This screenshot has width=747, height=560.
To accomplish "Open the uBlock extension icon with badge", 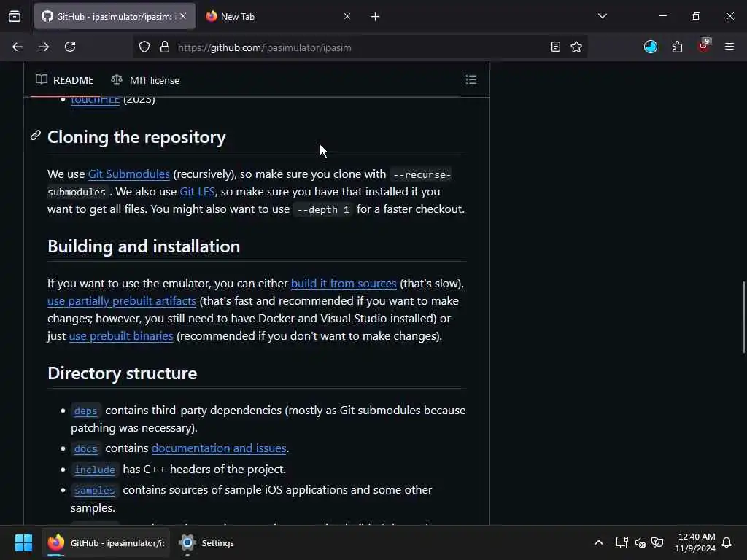I will coord(704,46).
